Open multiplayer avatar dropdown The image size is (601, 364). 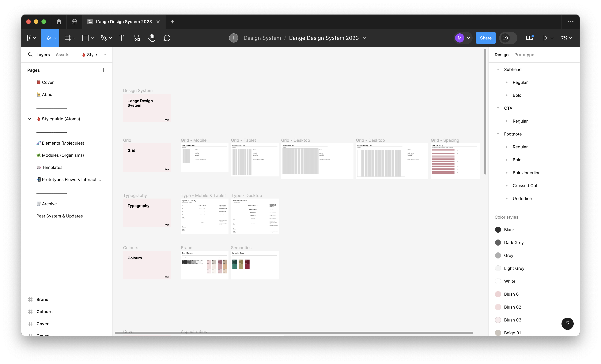click(x=468, y=38)
